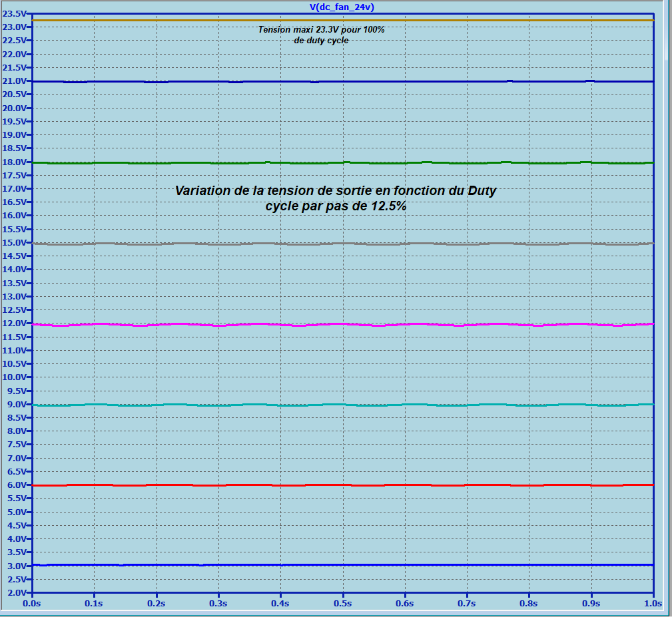Click the 7.0V vertical axis label
672x617 pixels.
click(16, 459)
